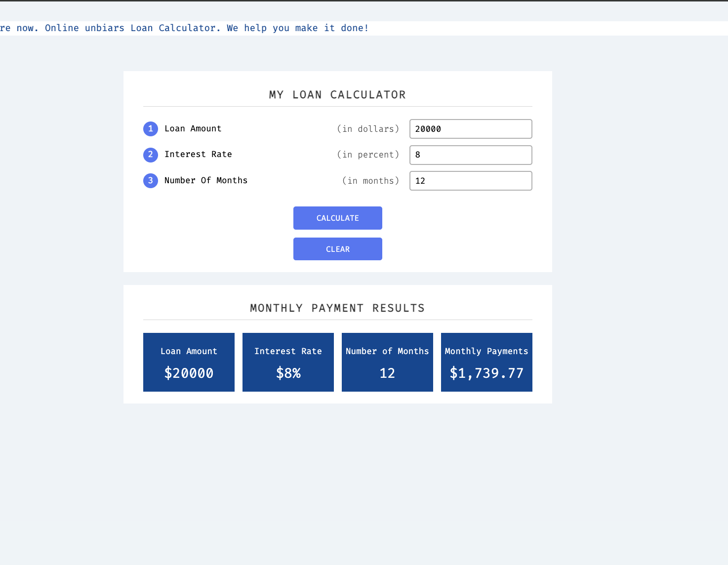Select the Monthly Payments card showing $1,739.77
This screenshot has width=728, height=565.
click(486, 362)
